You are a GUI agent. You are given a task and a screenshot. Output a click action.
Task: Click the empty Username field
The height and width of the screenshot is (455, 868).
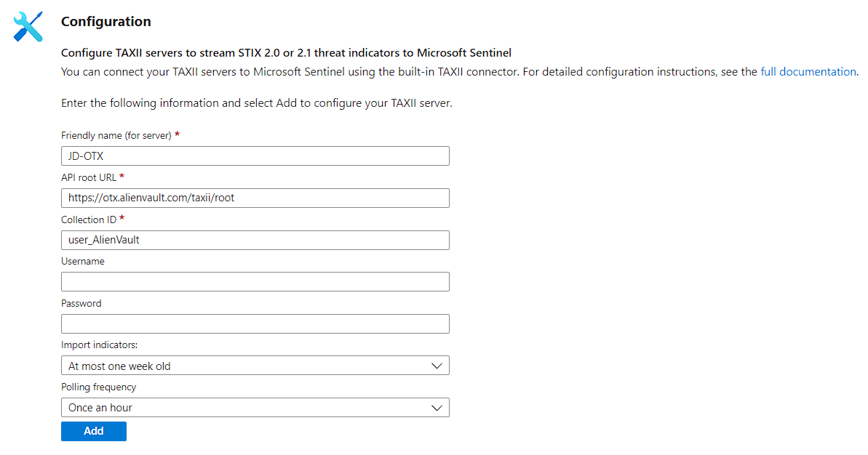click(255, 281)
